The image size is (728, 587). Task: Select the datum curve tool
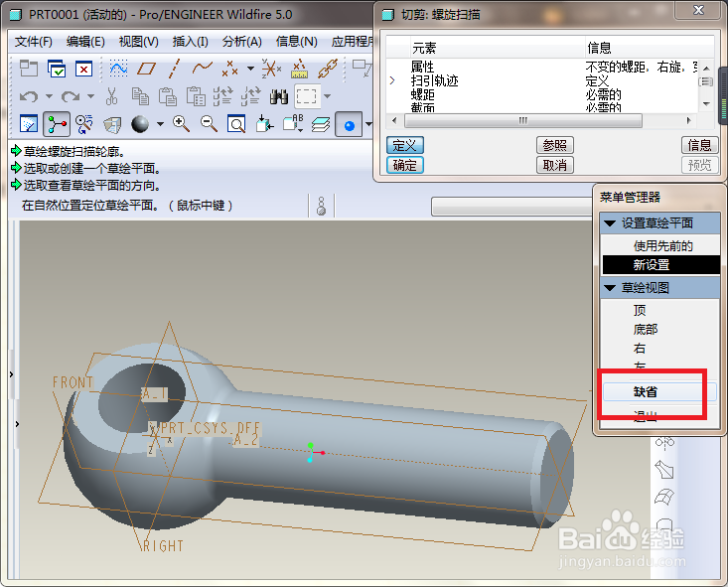pos(203,69)
